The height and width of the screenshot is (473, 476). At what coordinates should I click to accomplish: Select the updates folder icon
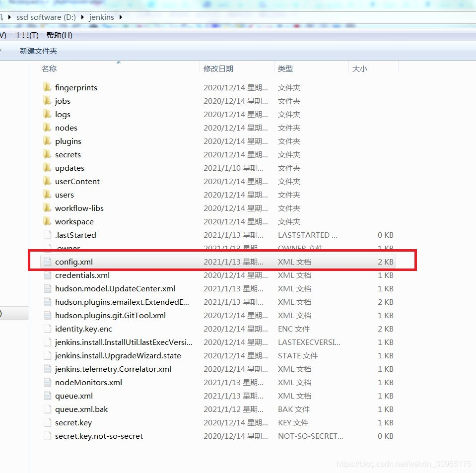coord(47,168)
